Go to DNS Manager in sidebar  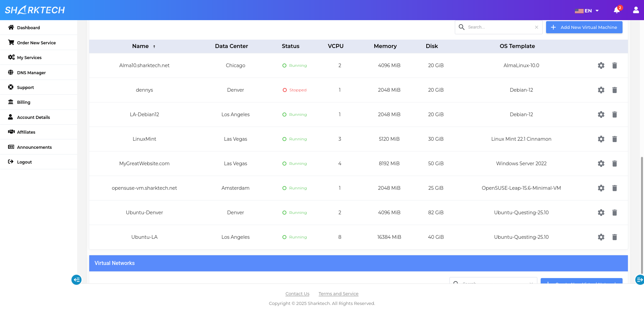point(31,73)
